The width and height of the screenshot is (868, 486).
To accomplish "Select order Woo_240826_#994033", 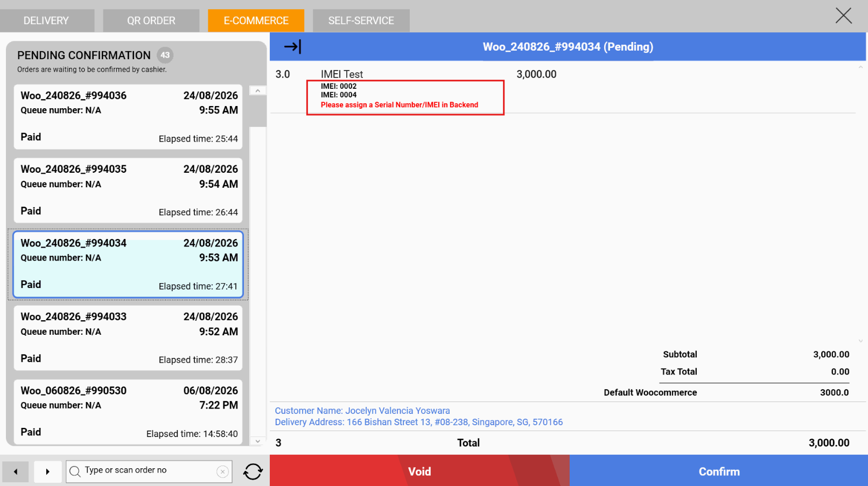I will pos(128,337).
